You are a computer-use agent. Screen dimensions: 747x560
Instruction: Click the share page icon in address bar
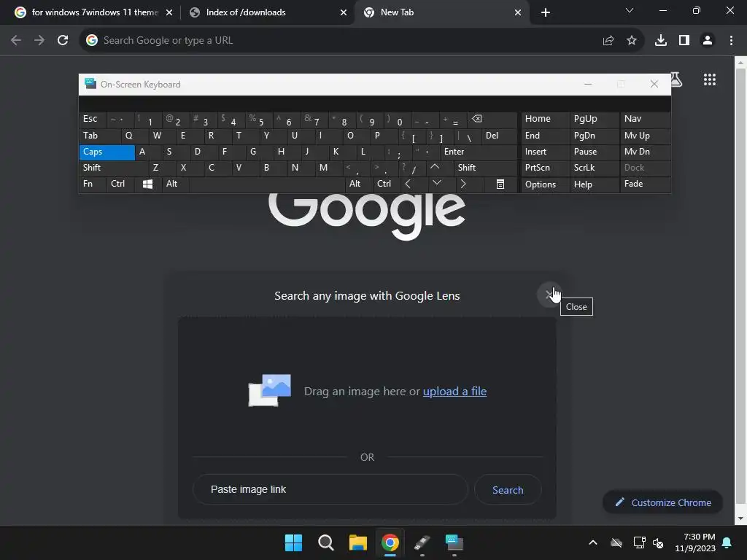(608, 41)
